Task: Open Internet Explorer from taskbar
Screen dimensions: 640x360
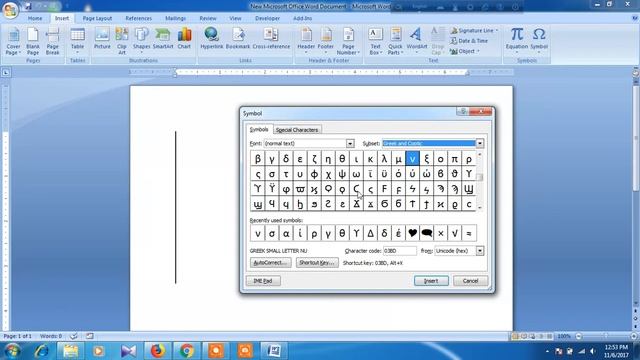Action: click(x=41, y=351)
